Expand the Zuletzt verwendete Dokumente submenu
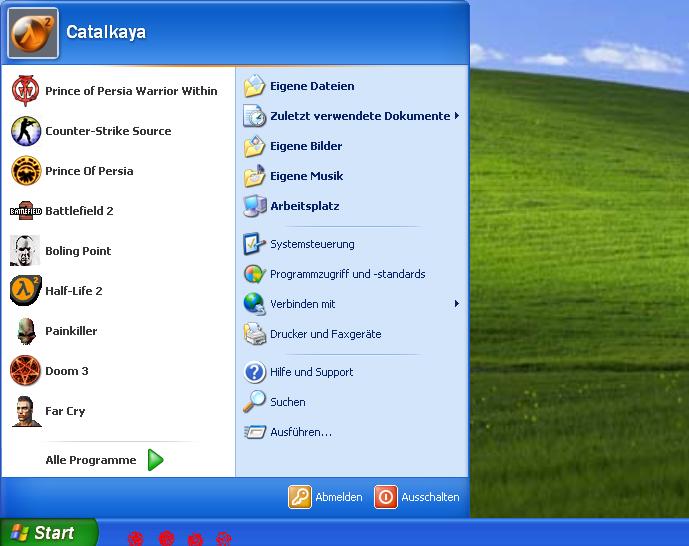This screenshot has width=689, height=546. point(352,116)
